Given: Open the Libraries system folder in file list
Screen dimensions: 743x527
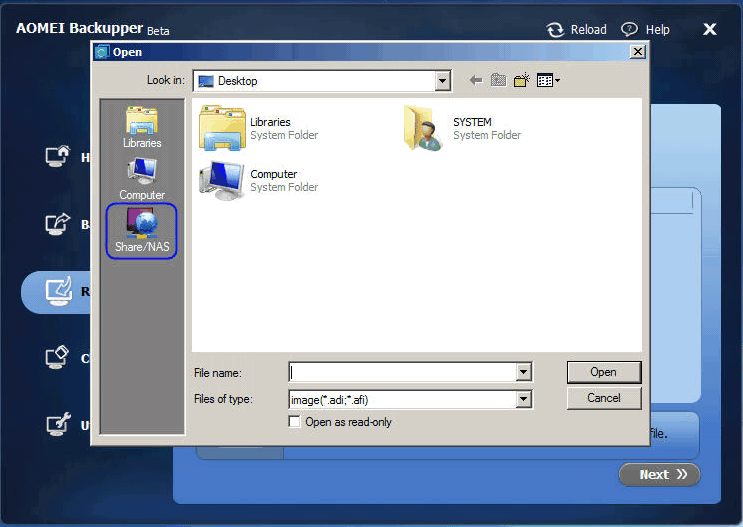Looking at the screenshot, I should pyautogui.click(x=259, y=128).
